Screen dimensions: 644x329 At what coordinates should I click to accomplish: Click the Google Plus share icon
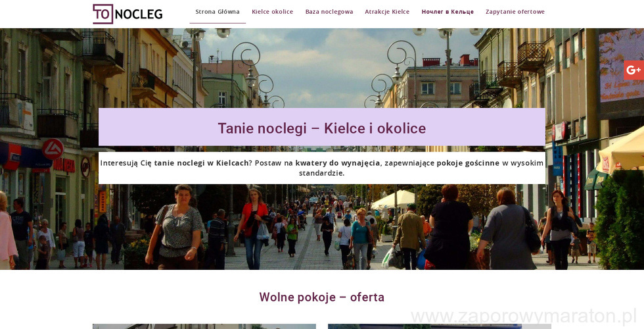tap(633, 70)
